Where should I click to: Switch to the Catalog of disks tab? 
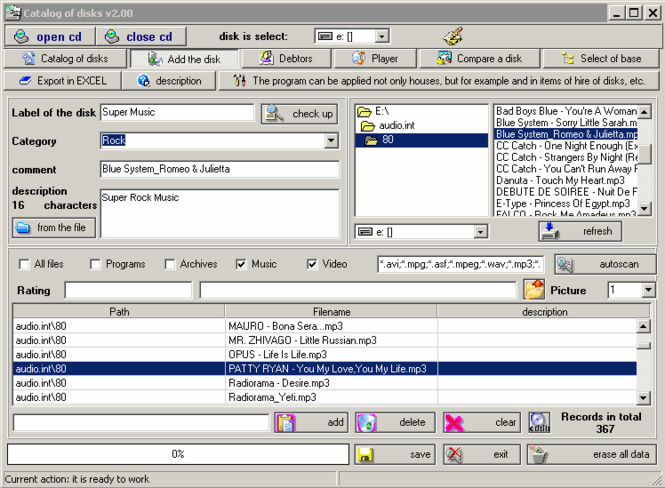click(65, 59)
